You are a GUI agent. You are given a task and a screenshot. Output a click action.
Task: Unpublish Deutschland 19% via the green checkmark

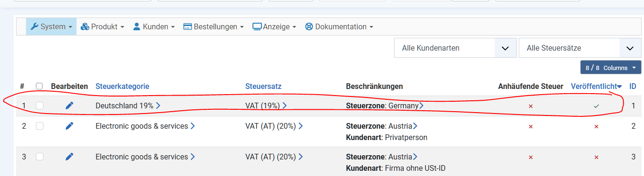pos(596,106)
